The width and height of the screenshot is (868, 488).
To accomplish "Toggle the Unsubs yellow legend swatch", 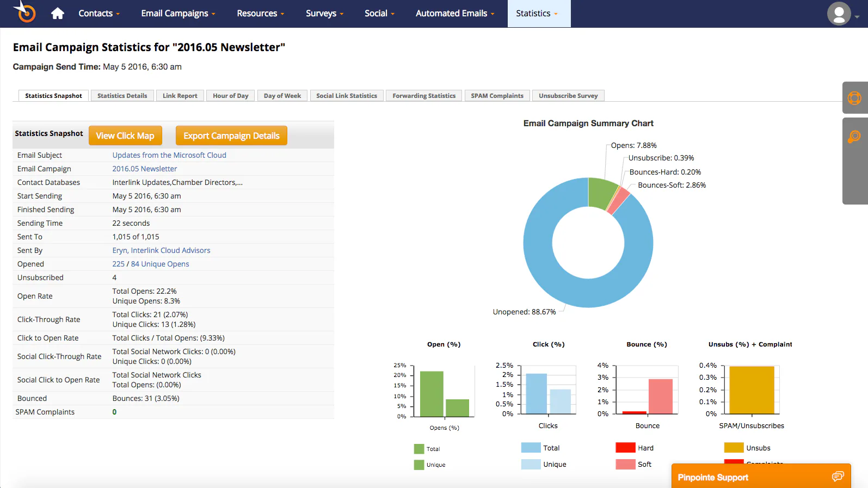I will tap(734, 448).
